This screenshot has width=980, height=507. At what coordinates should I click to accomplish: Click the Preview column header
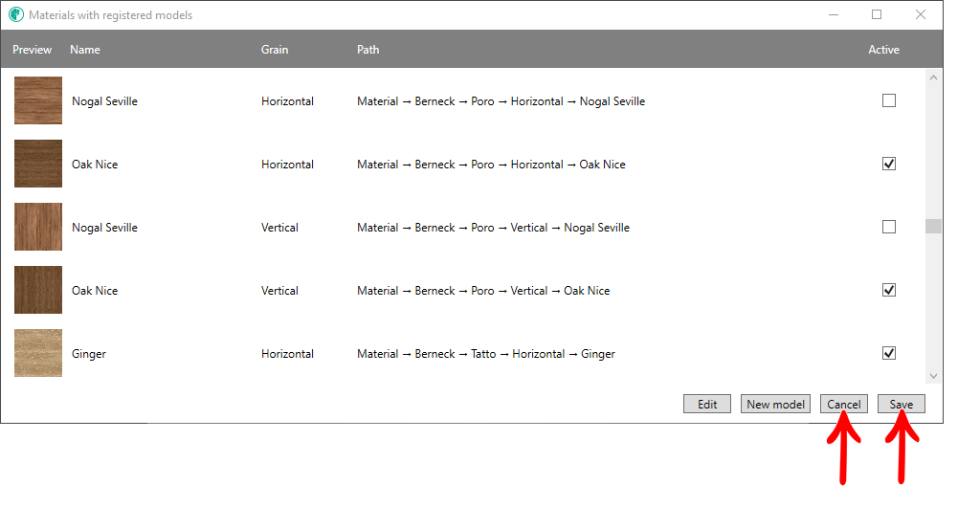coord(32,50)
